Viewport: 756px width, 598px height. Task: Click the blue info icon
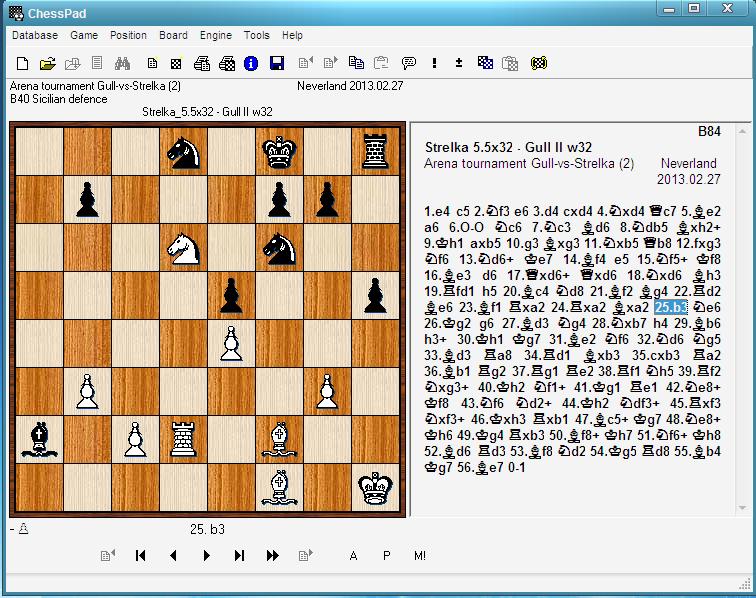coord(251,63)
